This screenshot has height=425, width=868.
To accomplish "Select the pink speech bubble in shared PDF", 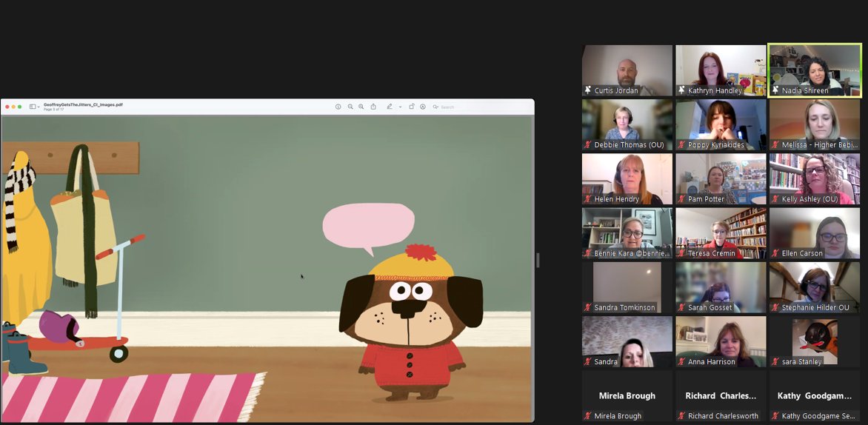I will 369,228.
